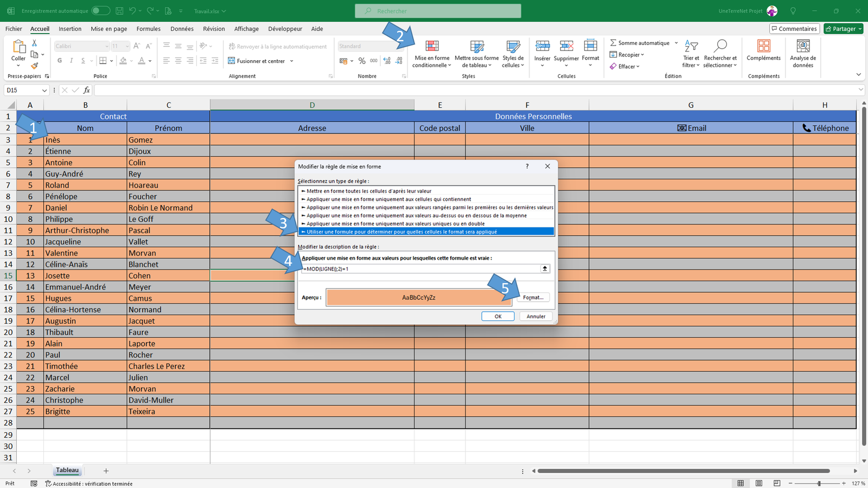Click Trier et filtrer icon
Image resolution: width=868 pixels, height=488 pixels.
(691, 46)
